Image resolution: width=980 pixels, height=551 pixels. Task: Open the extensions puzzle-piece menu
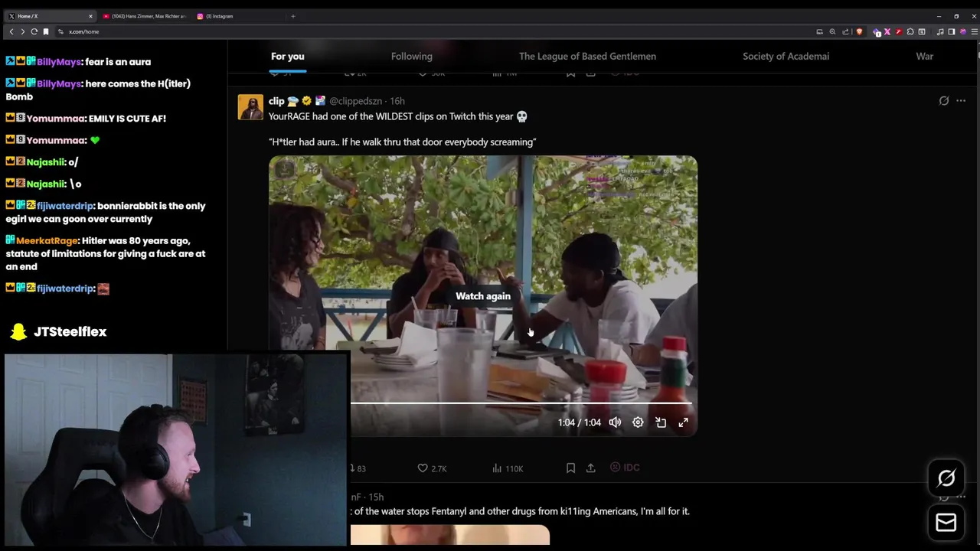[910, 31]
